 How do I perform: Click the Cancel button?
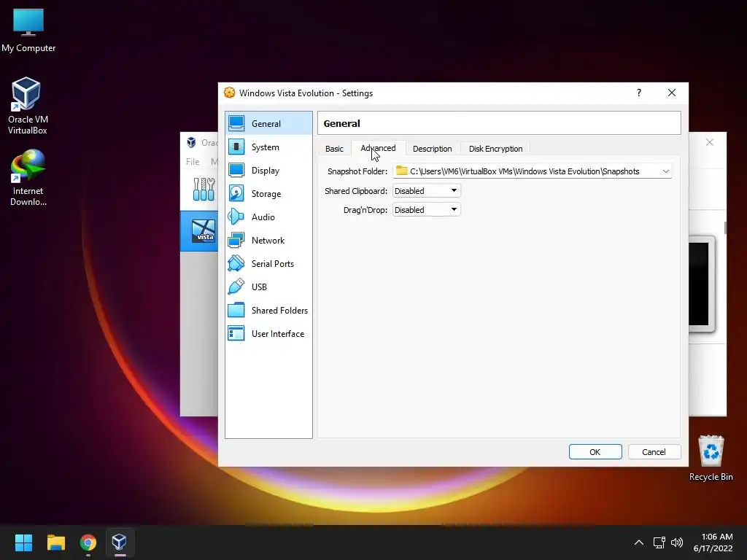click(654, 452)
